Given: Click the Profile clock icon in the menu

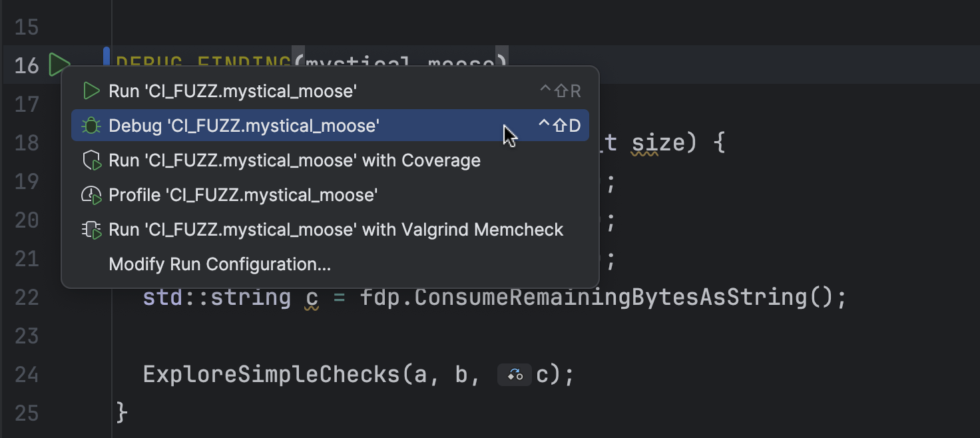Looking at the screenshot, I should coord(91,195).
